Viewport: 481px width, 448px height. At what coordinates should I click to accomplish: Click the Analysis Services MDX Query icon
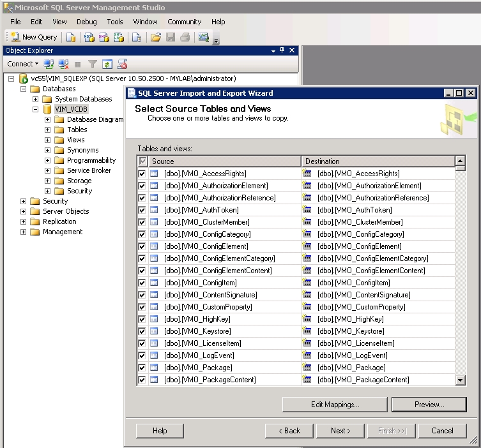(89, 38)
